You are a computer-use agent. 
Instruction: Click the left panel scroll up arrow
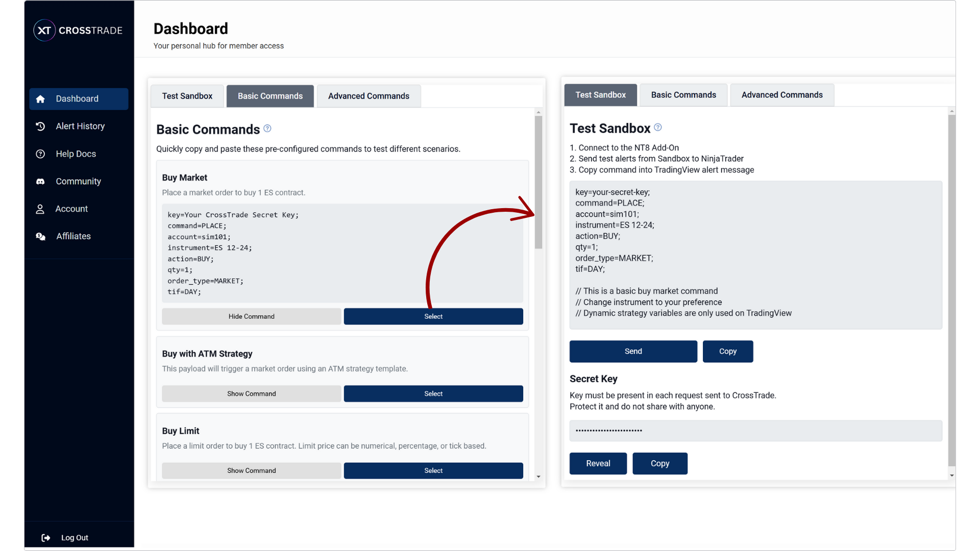tap(538, 112)
